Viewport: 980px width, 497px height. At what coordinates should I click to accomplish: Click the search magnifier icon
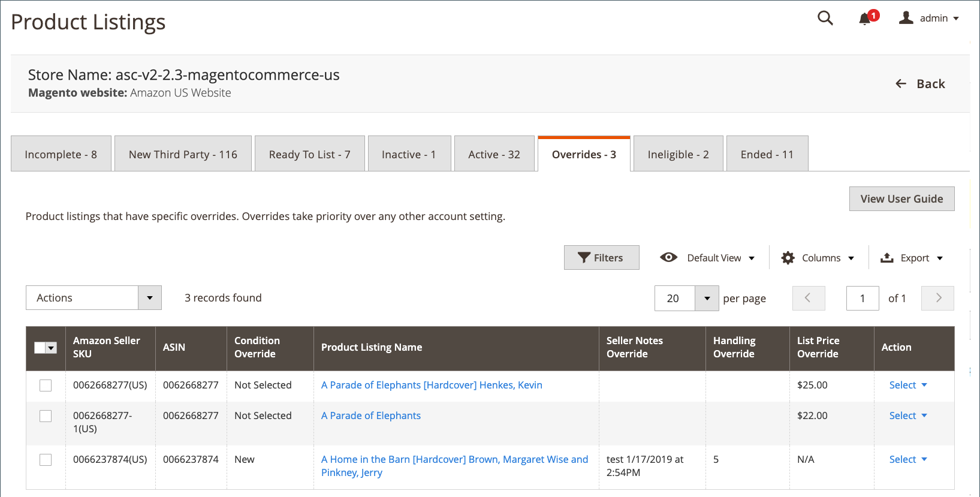pos(825,18)
